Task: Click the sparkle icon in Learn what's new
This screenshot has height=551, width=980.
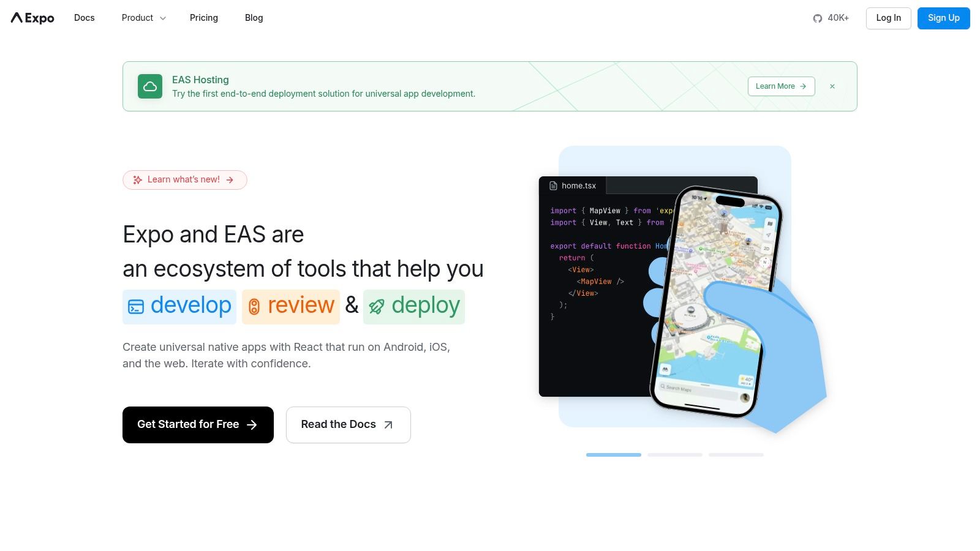Action: [x=138, y=180]
